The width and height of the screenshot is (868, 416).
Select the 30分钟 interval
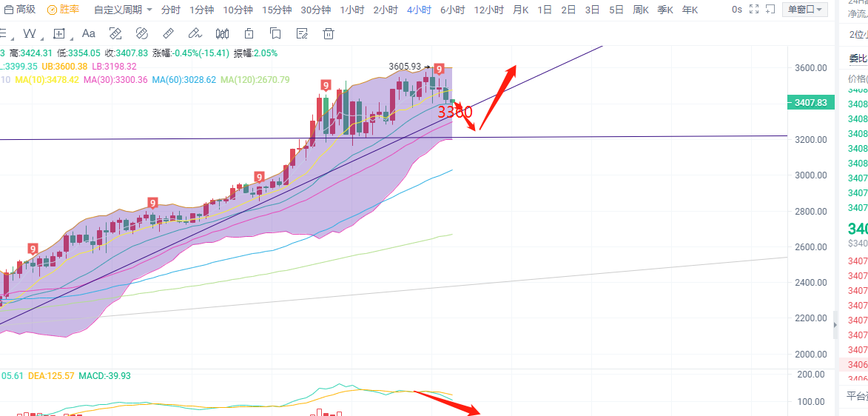point(315,10)
